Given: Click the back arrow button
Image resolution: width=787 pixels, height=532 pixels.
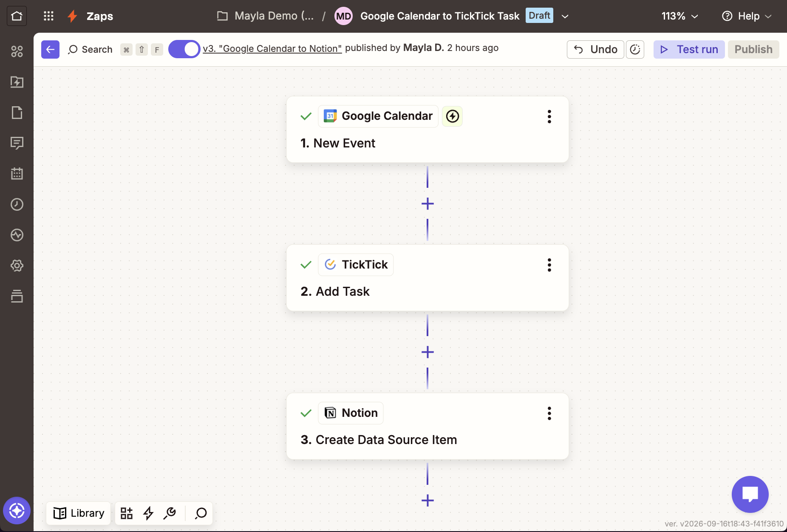Looking at the screenshot, I should tap(50, 49).
